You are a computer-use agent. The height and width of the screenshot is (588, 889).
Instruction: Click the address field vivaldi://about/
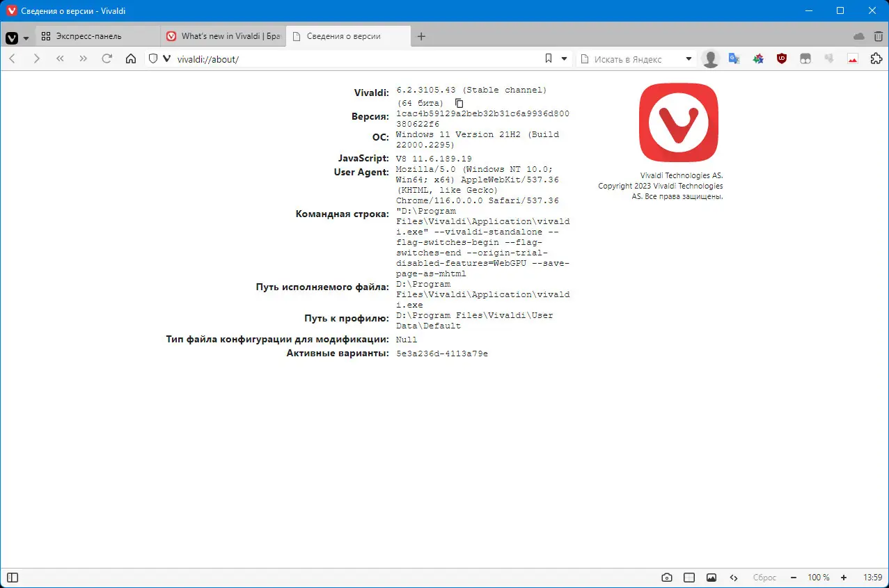tap(355, 59)
